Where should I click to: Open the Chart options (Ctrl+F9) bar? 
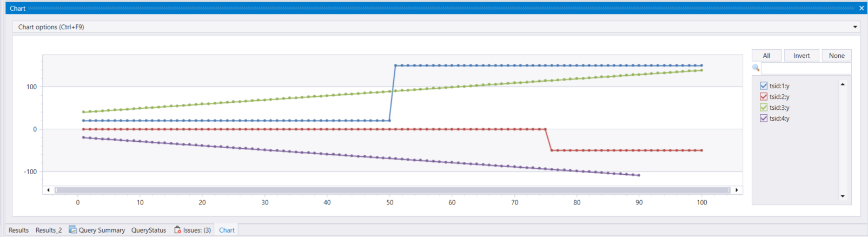point(436,27)
